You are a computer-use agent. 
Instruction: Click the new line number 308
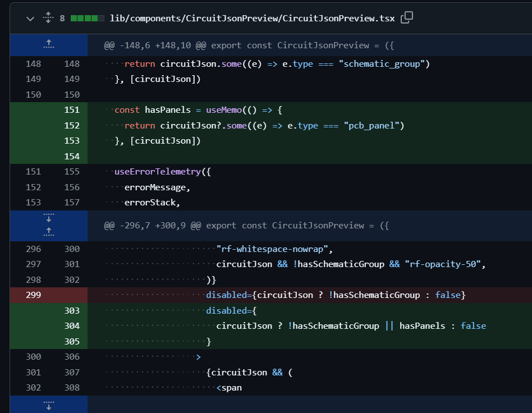[72, 388]
